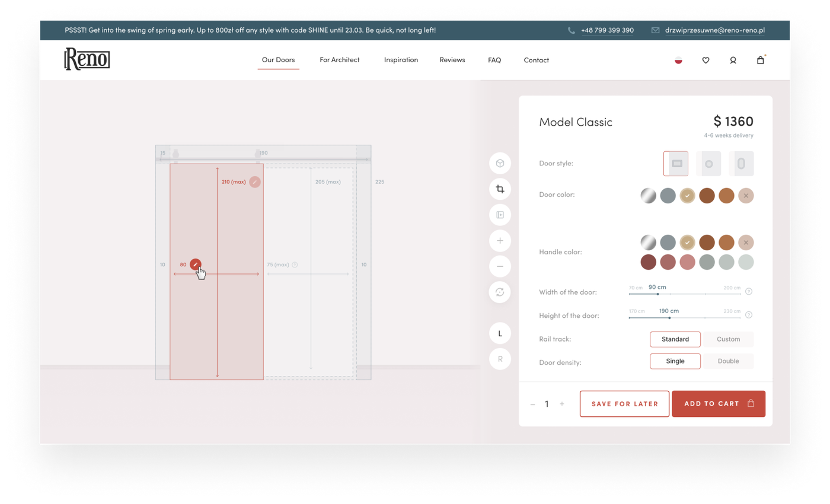This screenshot has width=830, height=504.
Task: Switch door direction to R
Action: point(500,359)
